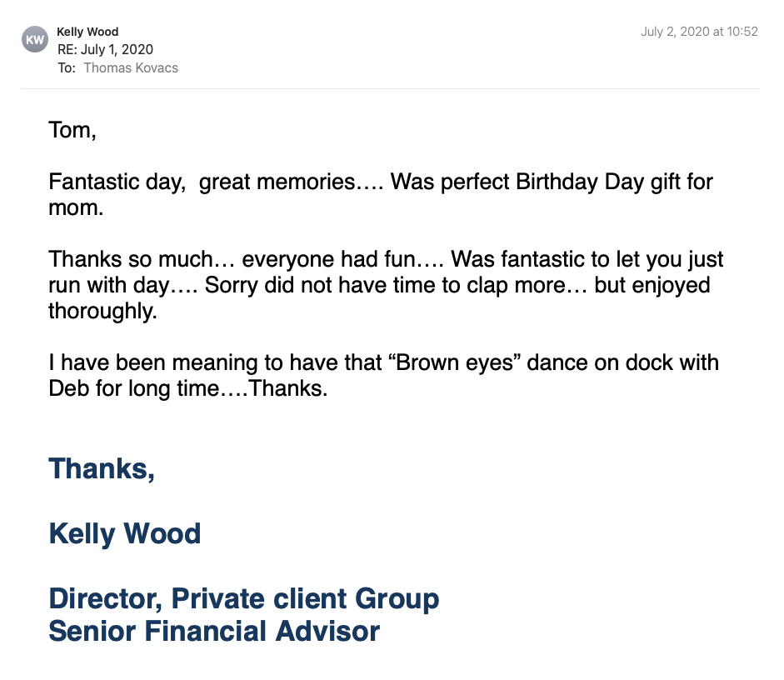The image size is (784, 680).
Task: Click the subject line RE: July 1, 2020
Action: point(105,50)
